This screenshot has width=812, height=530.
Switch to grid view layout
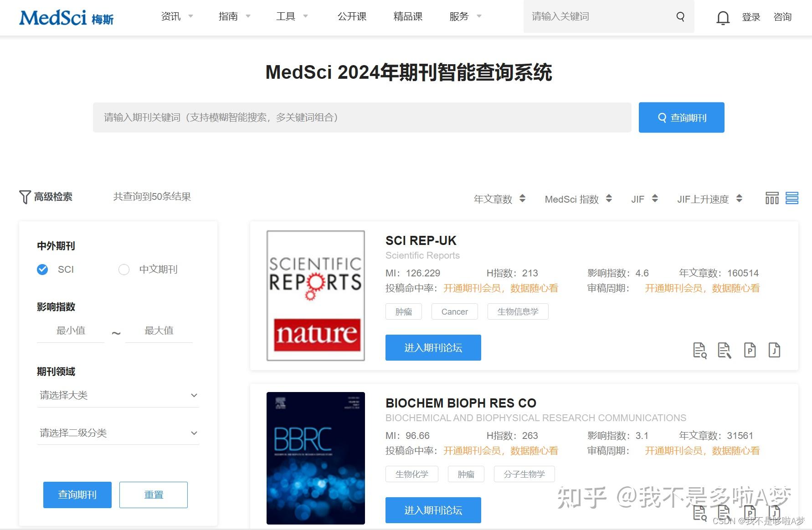click(772, 198)
